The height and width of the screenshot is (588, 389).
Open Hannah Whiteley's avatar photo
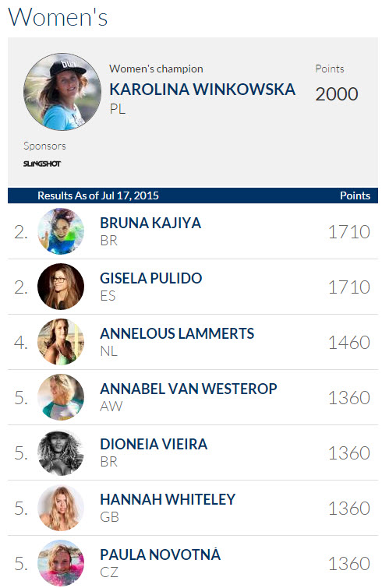click(61, 508)
